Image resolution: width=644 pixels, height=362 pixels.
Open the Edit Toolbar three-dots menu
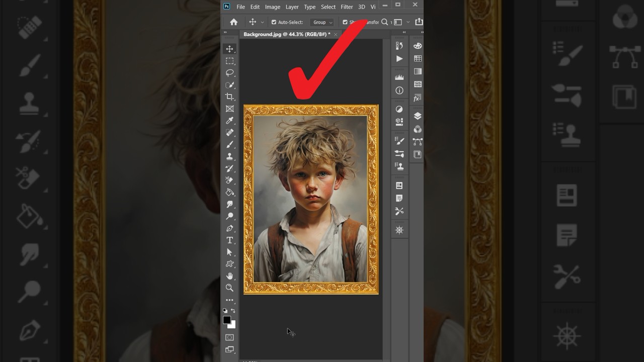point(229,300)
